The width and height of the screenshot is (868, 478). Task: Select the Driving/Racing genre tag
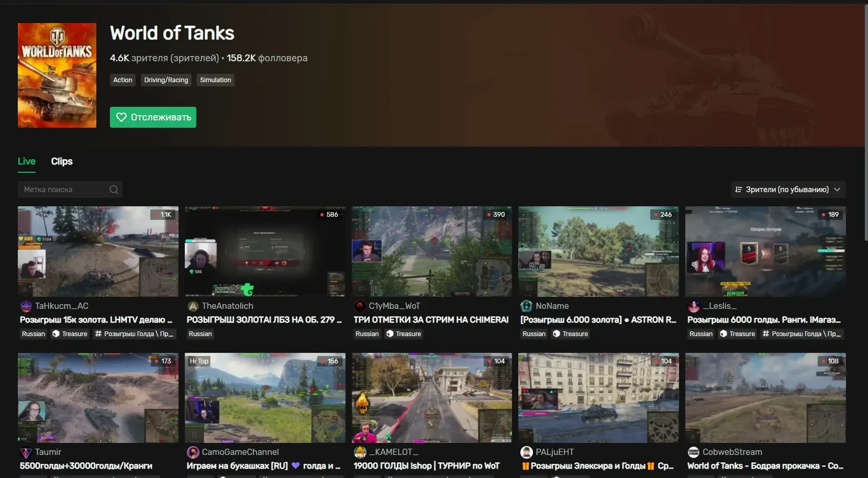[166, 80]
